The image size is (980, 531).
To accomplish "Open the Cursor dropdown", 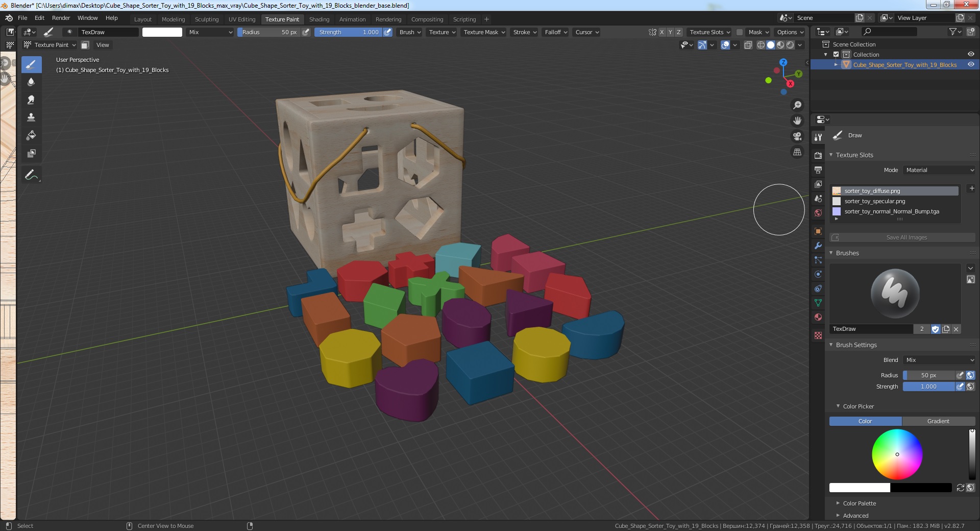I will tap(587, 32).
